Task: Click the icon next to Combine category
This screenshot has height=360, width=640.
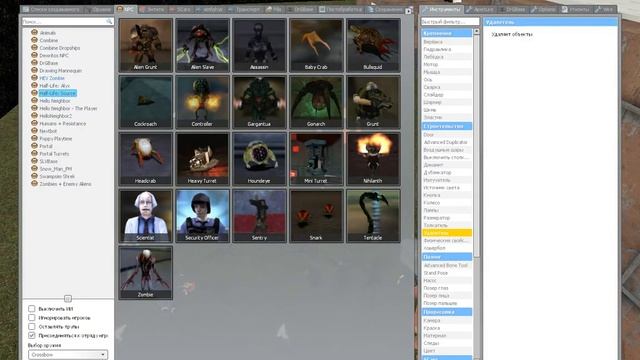Action: coord(34,40)
